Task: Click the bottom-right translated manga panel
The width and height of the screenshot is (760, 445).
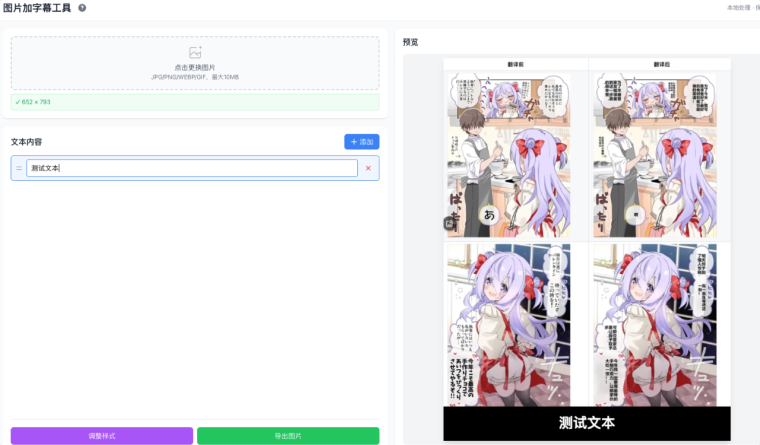Action: (x=655, y=325)
